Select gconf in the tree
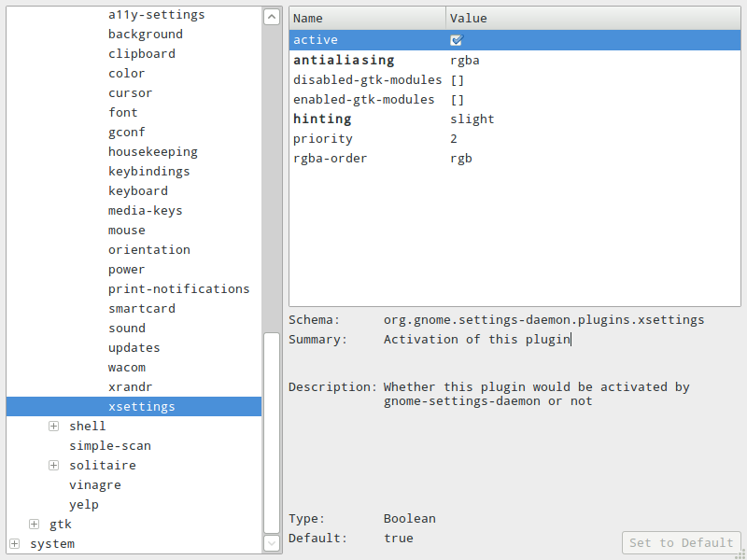This screenshot has height=560, width=747. click(x=126, y=132)
